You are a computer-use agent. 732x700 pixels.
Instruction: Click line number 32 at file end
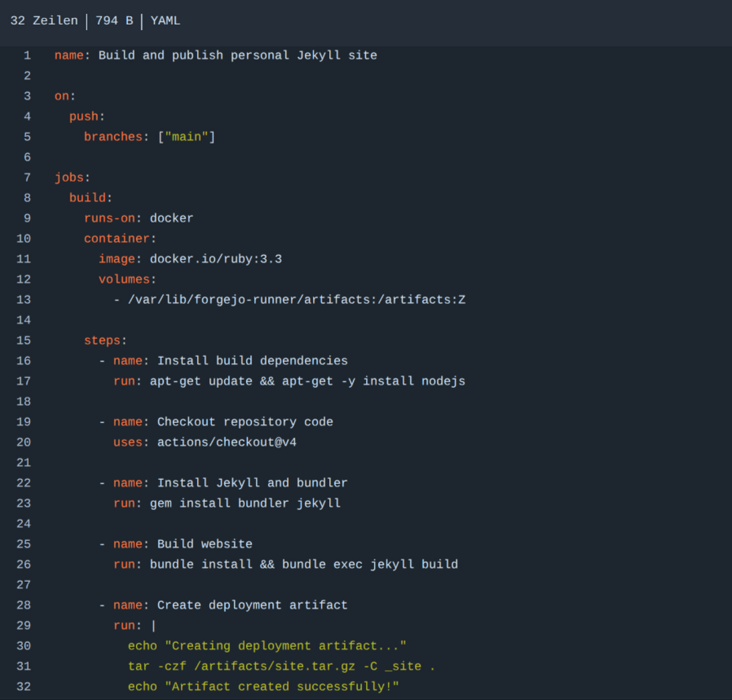24,687
